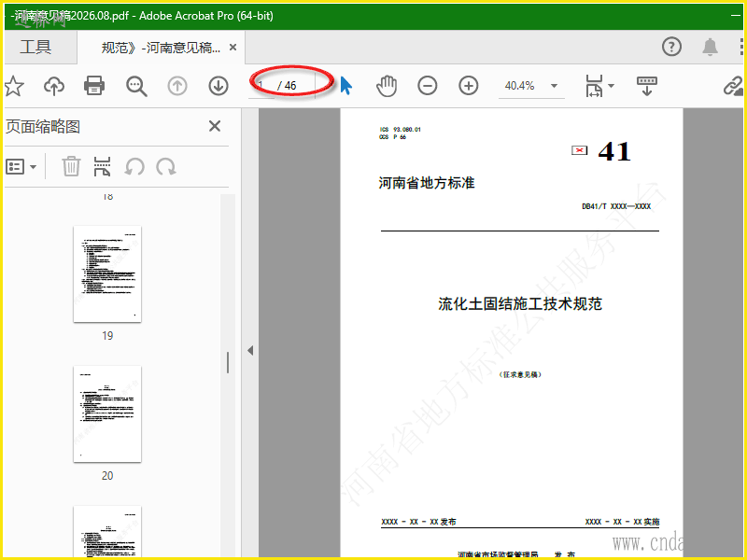
Task: Expand the thumbnail options dropdown arrow
Action: (33, 167)
